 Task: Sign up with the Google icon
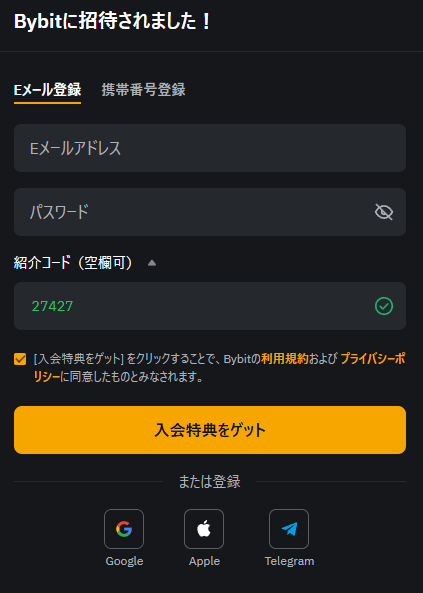point(124,529)
